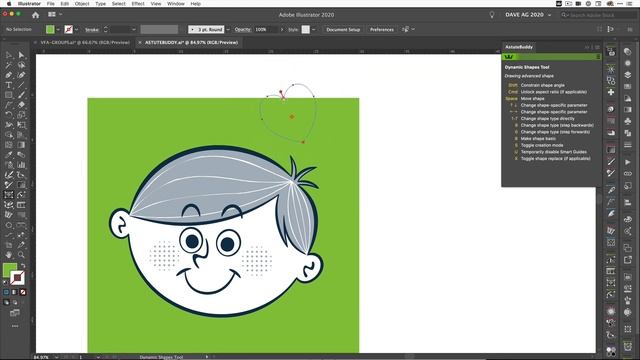Switch to the VFA-GROUPS.ai document tab
Screen dimensions: 640x360
[x=84, y=42]
